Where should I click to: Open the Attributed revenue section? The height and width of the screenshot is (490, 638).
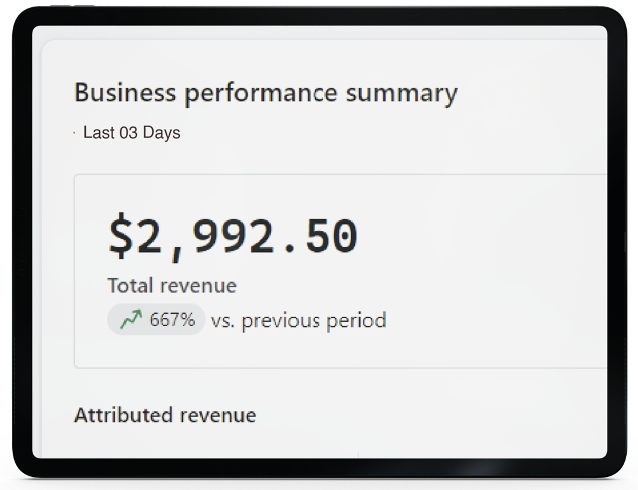click(x=165, y=415)
